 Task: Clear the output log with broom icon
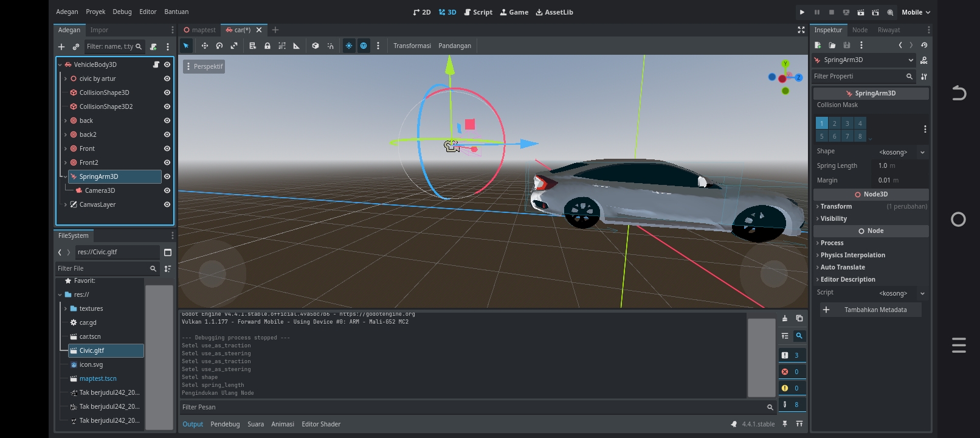point(785,318)
